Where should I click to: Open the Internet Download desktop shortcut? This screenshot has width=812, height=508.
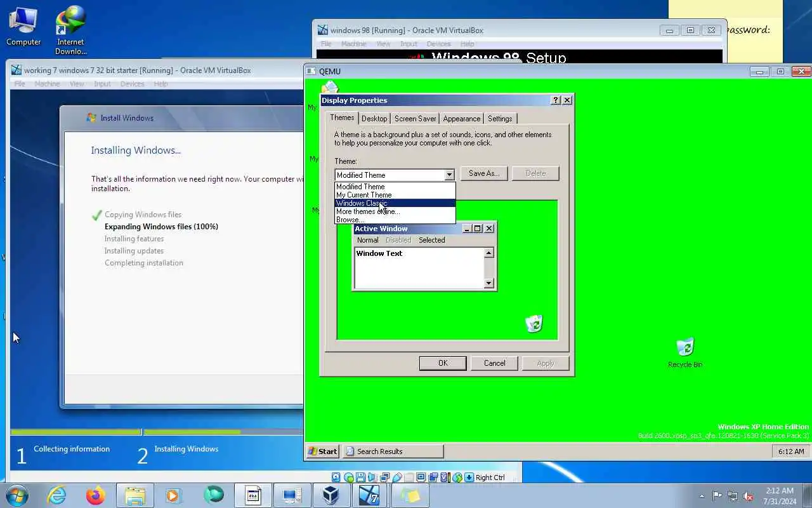[x=70, y=30]
